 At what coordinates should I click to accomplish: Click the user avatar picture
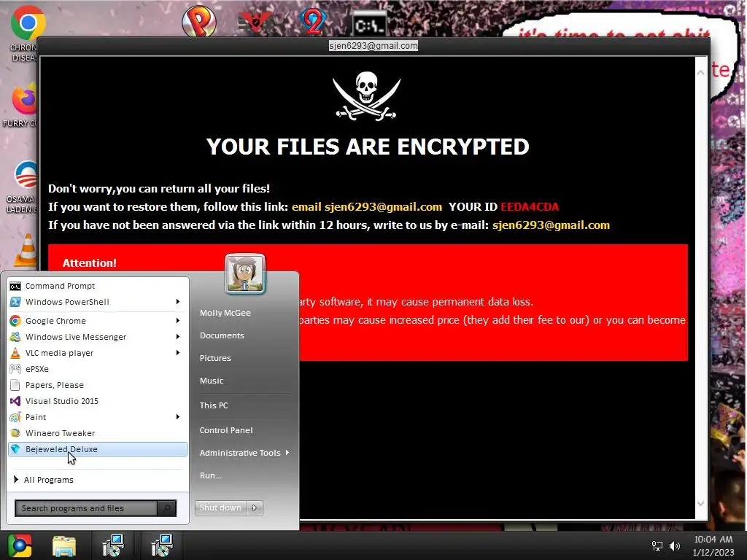(x=245, y=273)
